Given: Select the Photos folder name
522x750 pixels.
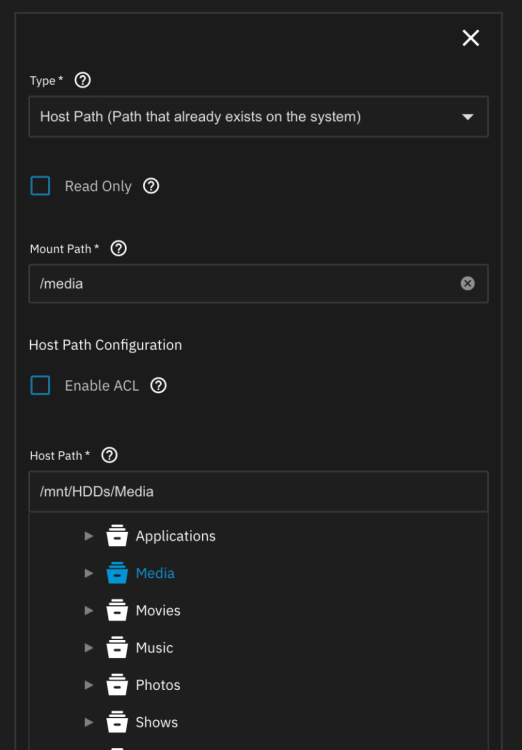Looking at the screenshot, I should 158,685.
